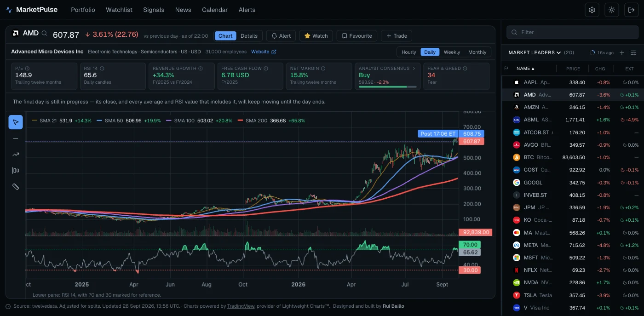Select the horizontal line drawing tool

tap(16, 138)
